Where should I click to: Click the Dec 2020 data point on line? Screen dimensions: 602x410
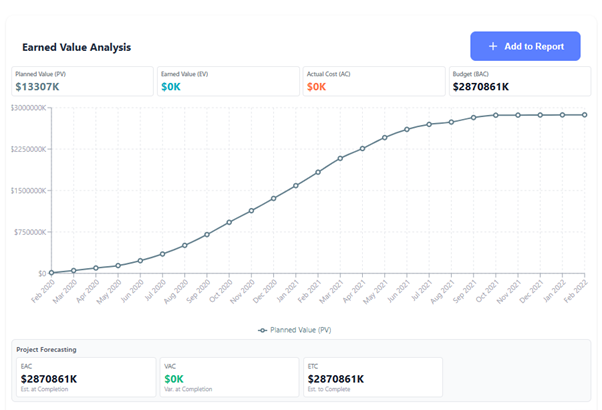274,198
